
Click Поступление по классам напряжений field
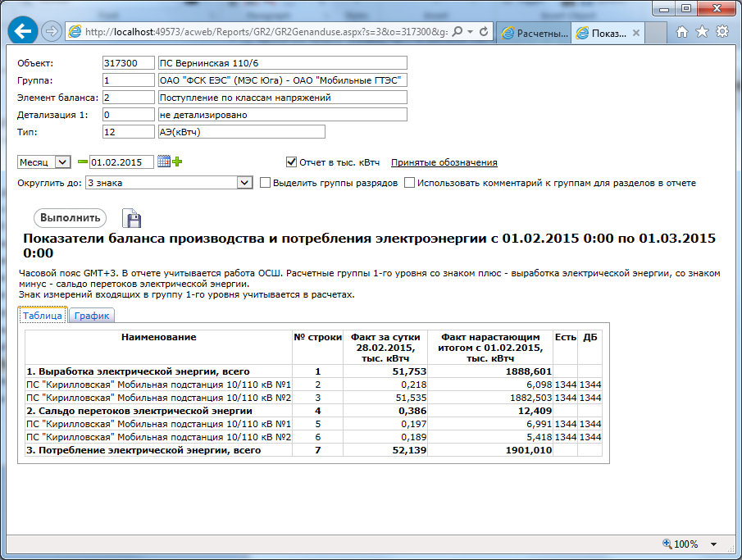pyautogui.click(x=283, y=98)
